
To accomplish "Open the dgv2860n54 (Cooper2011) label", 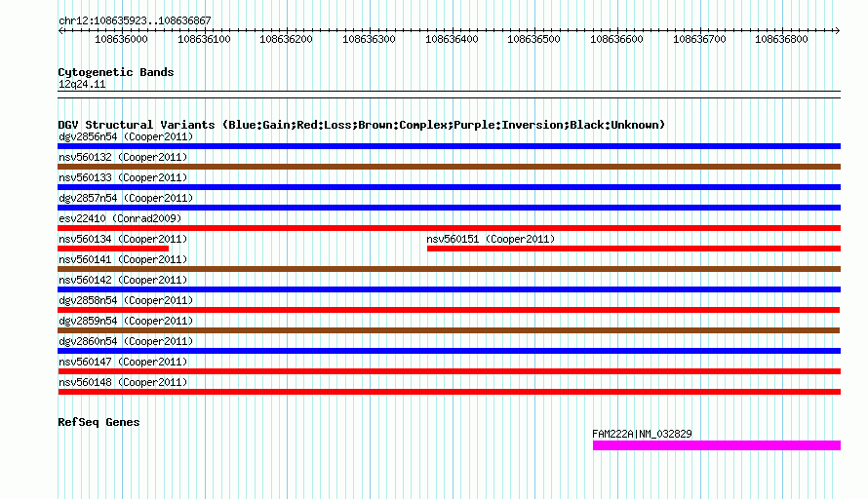I will point(126,341).
